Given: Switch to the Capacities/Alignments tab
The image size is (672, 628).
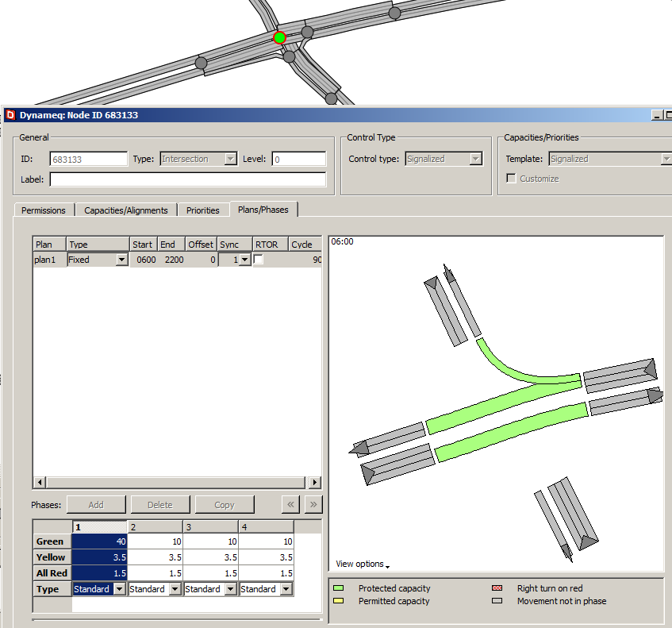Looking at the screenshot, I should click(126, 210).
